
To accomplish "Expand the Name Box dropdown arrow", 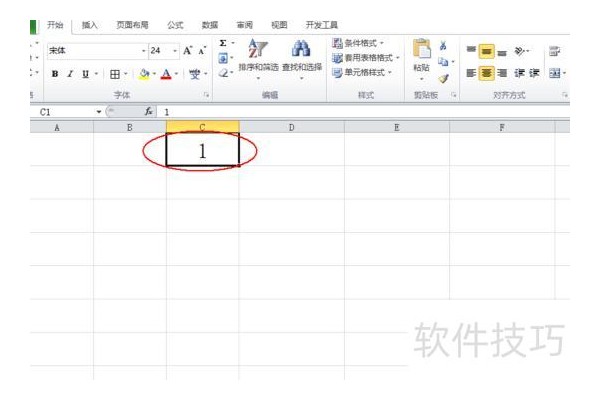I will coord(99,112).
